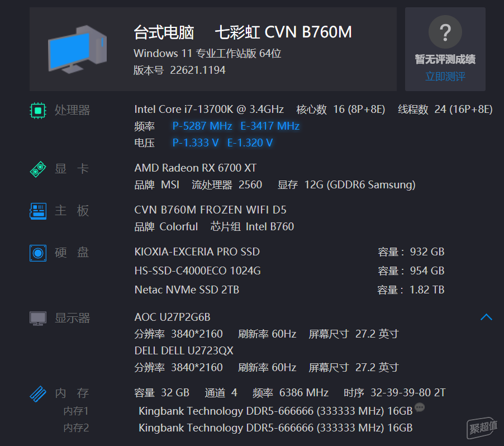504x446 pixels.
Task: Click the 主板 label
Action: click(x=72, y=211)
